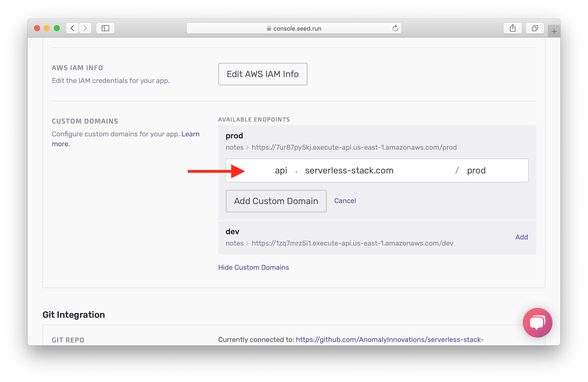Screen dimensions: 588x382
Task: Collapse section via Hide Custom Domains
Action: [x=253, y=267]
